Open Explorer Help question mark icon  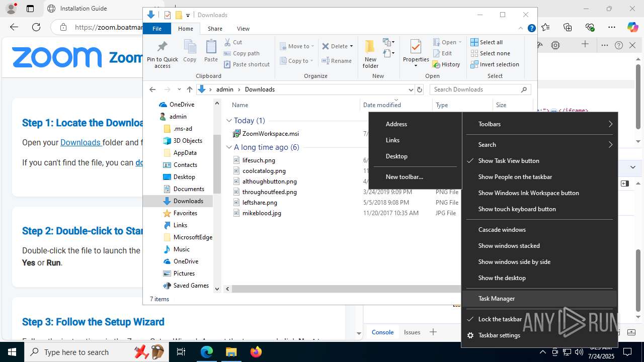point(531,29)
